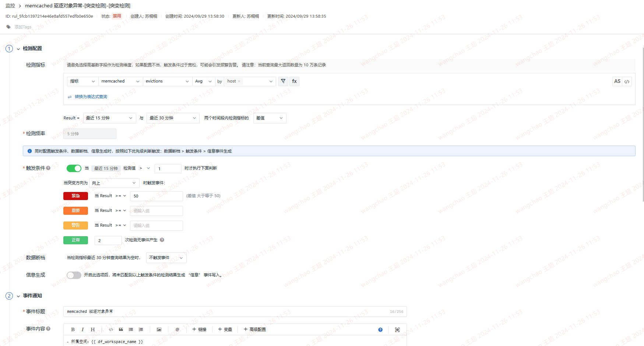Image resolution: width=644 pixels, height=346 pixels.
Task: Focus the 重要 threshold input field
Action: (x=156, y=211)
